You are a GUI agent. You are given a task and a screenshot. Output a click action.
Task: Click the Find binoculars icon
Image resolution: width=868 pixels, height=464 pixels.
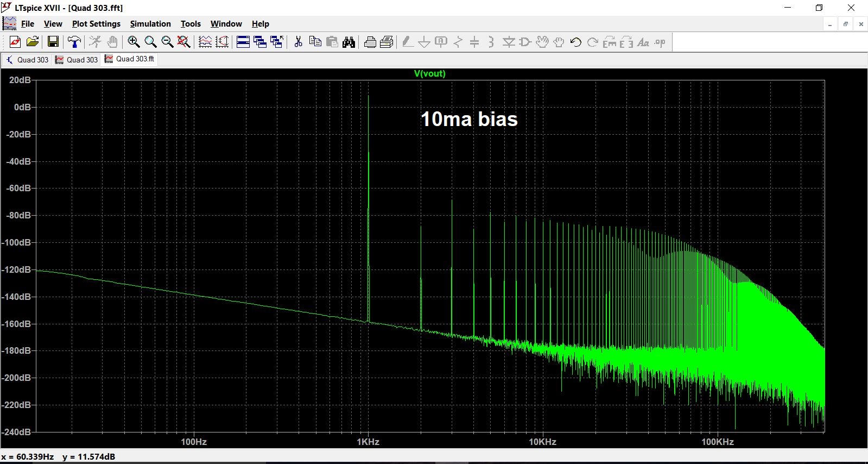pos(349,42)
